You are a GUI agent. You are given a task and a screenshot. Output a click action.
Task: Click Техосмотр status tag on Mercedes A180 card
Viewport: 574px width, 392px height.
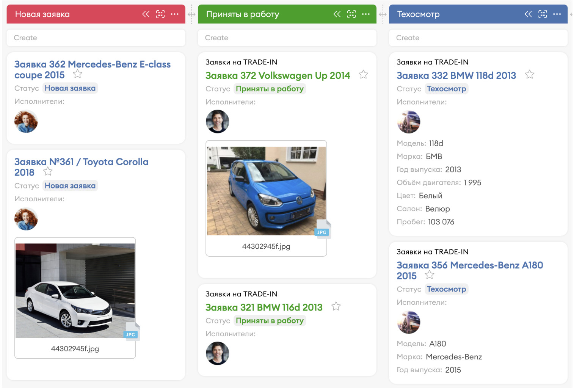(x=447, y=289)
